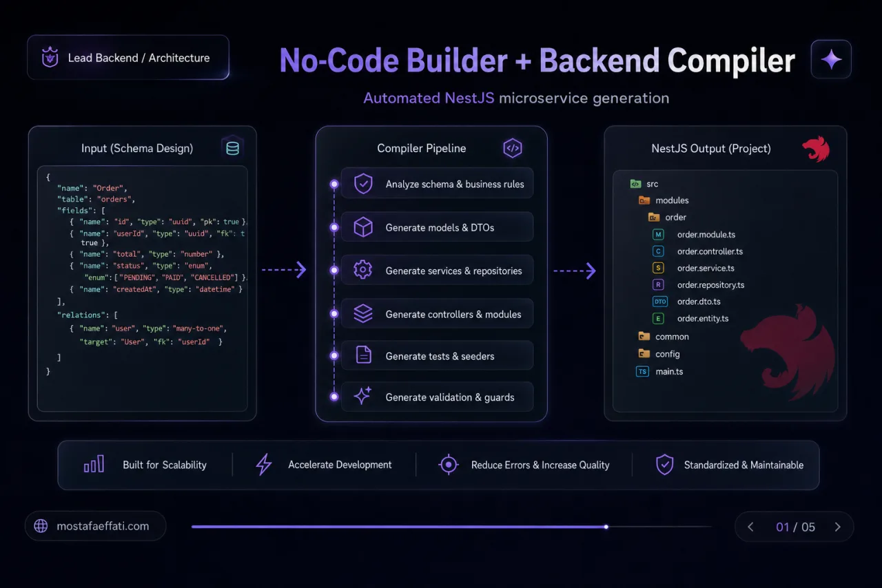This screenshot has height=588, width=882.
Task: Click the Standardized & Maintainable label
Action: 743,465
